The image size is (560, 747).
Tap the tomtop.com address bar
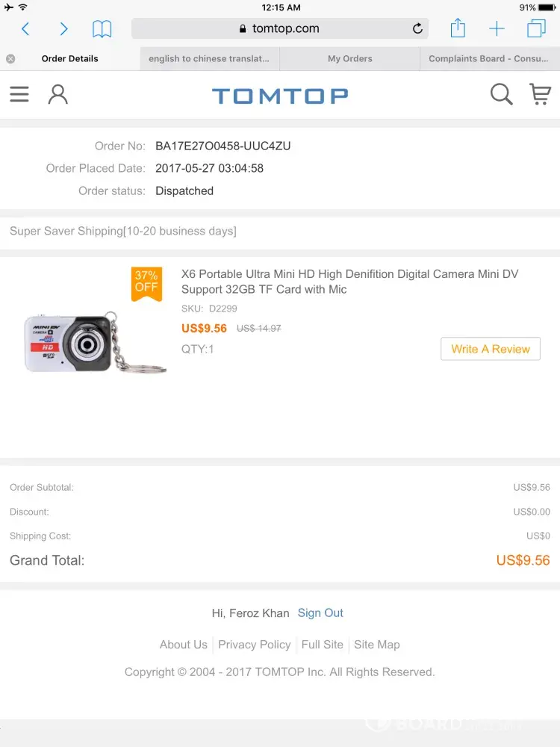279,29
